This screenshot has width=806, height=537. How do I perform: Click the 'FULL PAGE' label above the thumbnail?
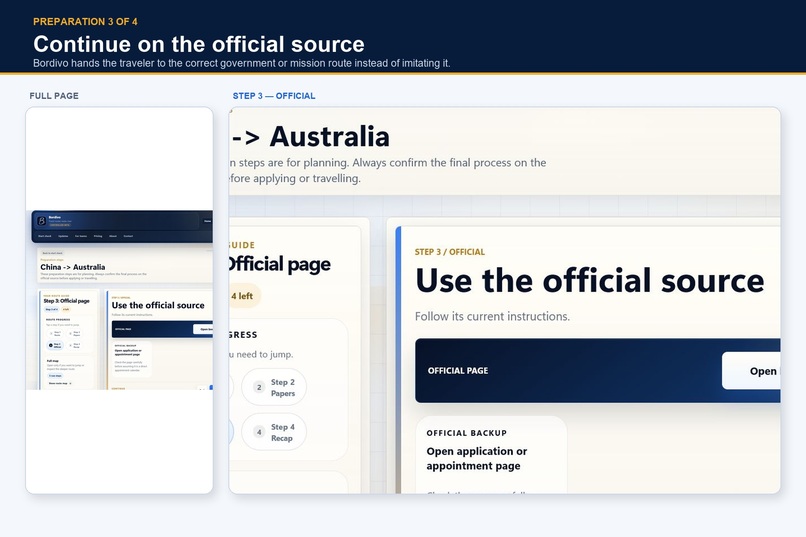54,96
